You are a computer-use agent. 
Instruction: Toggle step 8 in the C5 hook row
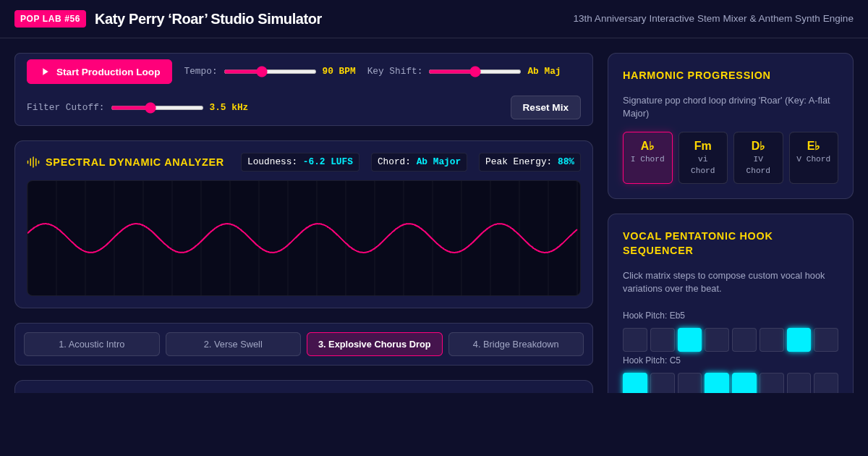[826, 383]
